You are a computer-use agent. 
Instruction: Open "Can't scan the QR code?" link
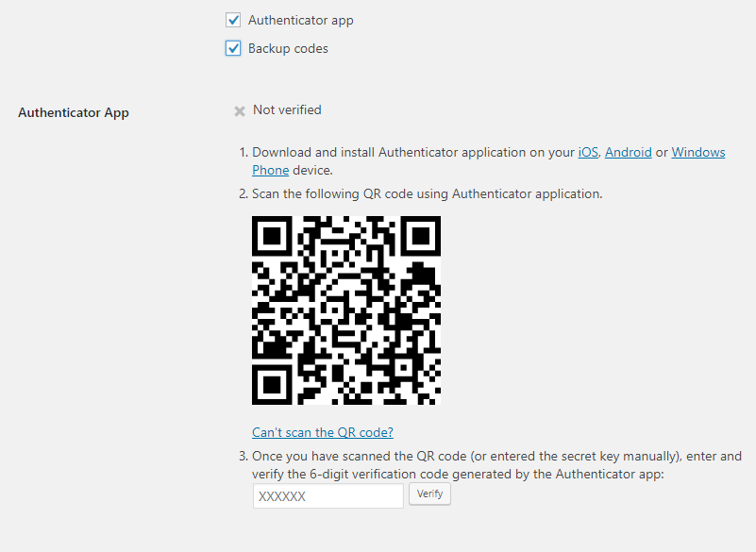(x=323, y=432)
